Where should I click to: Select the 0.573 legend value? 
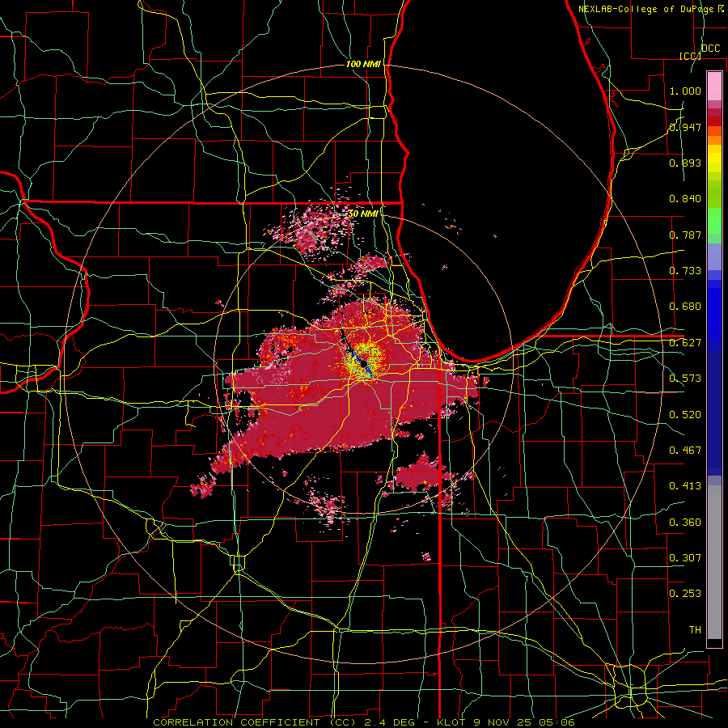685,379
